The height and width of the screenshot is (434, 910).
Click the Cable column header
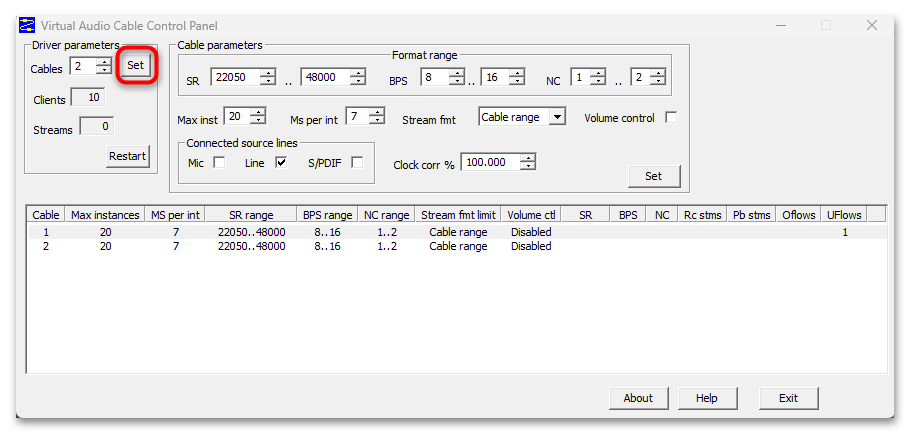click(46, 215)
